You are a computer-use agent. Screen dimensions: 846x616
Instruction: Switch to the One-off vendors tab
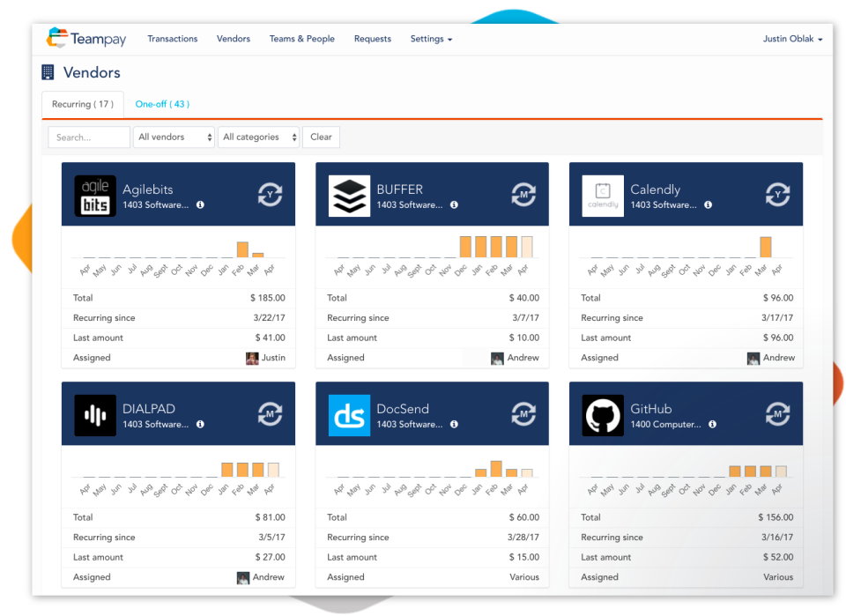click(x=162, y=103)
